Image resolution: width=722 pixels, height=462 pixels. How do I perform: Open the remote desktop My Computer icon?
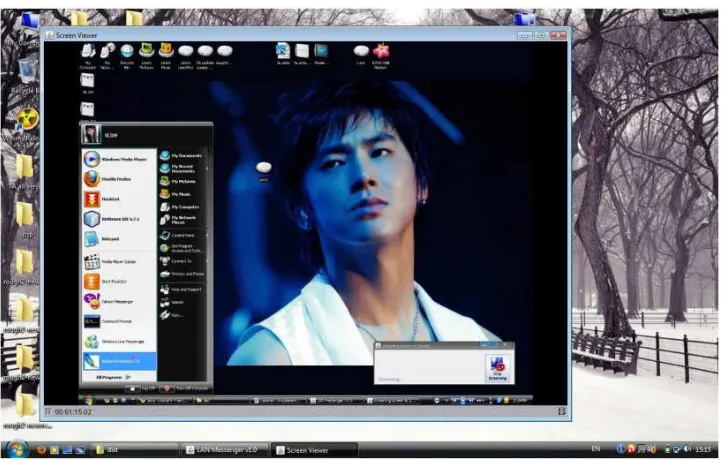(x=88, y=57)
